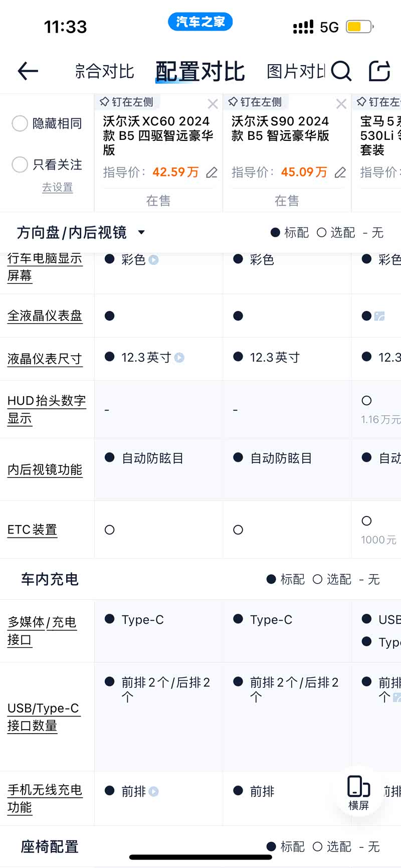Open HUD抬头数字显示 parameter explanation
Image resolution: width=401 pixels, height=868 pixels.
coord(46,409)
